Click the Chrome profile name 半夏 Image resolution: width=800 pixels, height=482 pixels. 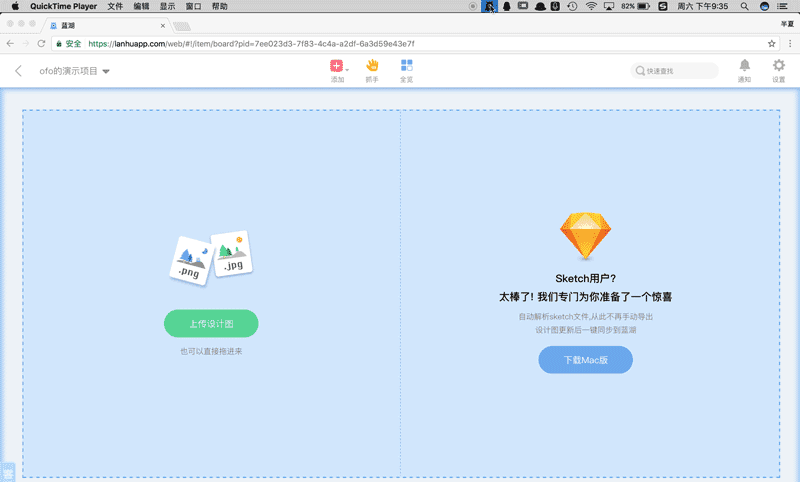point(787,24)
